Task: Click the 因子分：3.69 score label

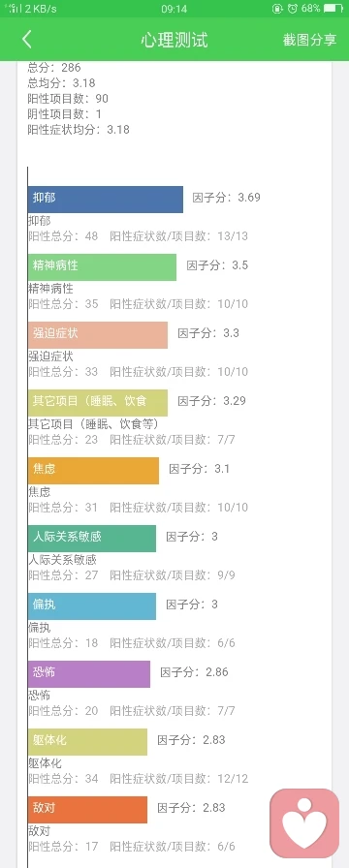Action: point(227,197)
